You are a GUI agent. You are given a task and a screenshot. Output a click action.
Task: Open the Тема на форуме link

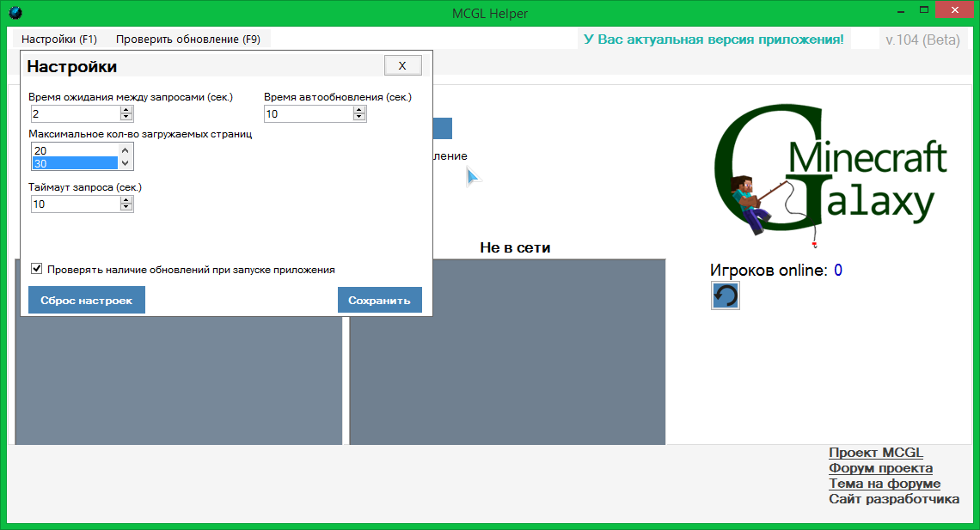[885, 484]
